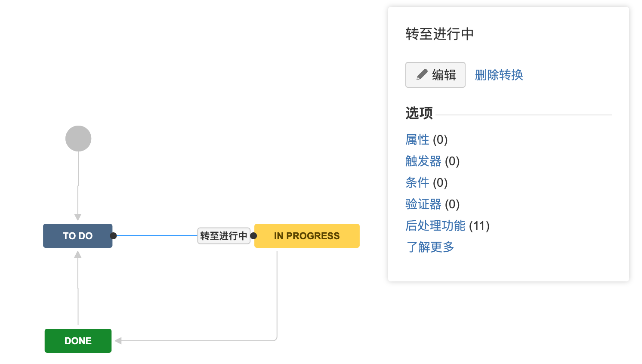Image resolution: width=642 pixels, height=364 pixels.
Task: Click the arrowhead pointing at DONE status
Action: (x=118, y=341)
